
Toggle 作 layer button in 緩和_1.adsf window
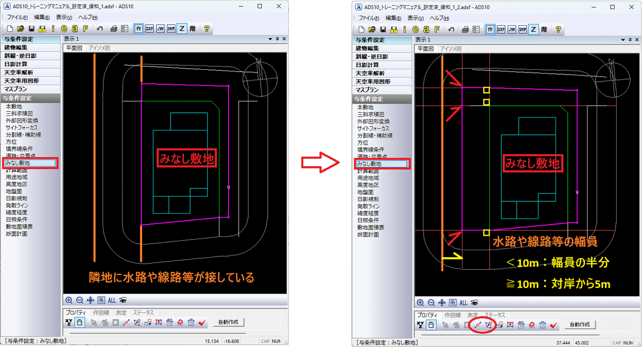pyautogui.click(x=139, y=28)
